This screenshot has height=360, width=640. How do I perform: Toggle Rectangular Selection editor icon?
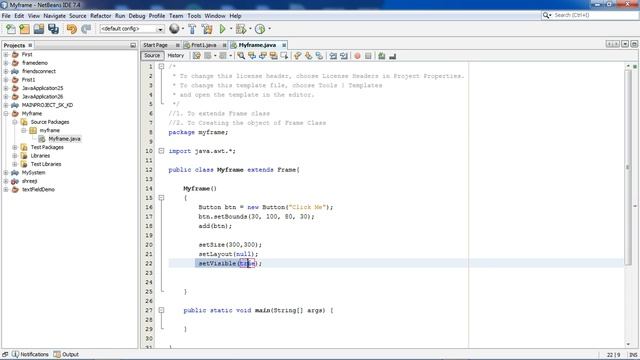pyautogui.click(x=284, y=56)
